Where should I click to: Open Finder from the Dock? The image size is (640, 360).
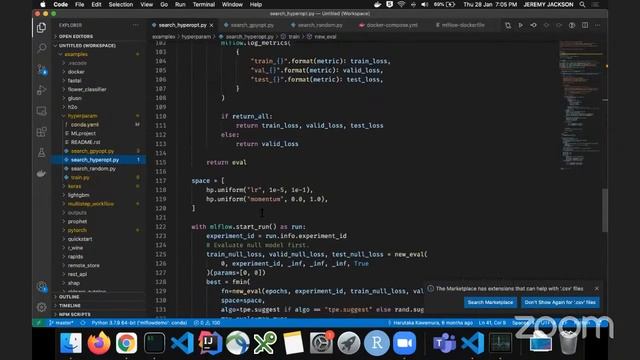[71, 342]
